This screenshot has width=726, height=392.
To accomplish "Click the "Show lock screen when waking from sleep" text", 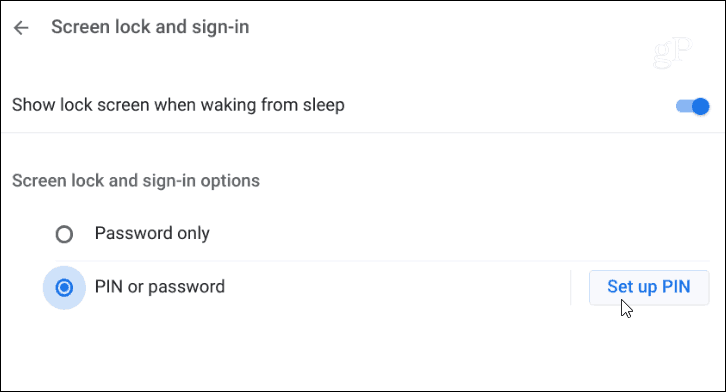I will (178, 105).
